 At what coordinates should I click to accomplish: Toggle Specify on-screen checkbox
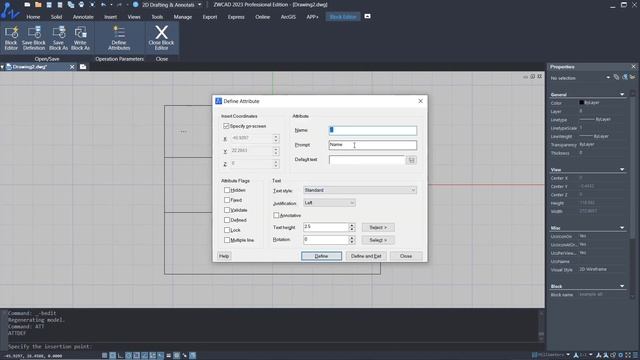point(226,126)
